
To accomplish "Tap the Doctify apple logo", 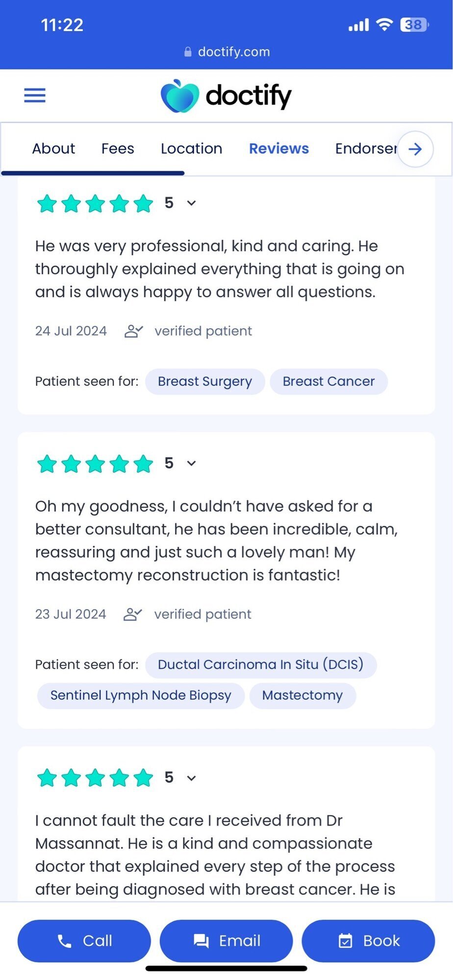I will (180, 96).
